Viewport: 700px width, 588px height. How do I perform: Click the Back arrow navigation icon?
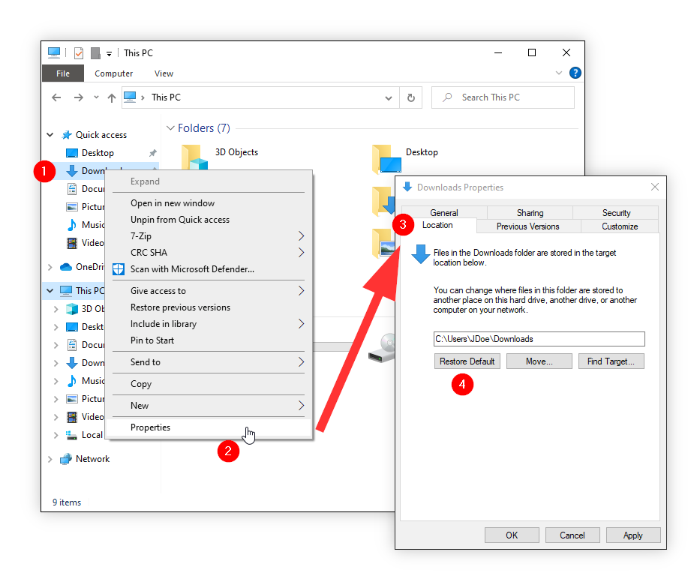pyautogui.click(x=56, y=97)
